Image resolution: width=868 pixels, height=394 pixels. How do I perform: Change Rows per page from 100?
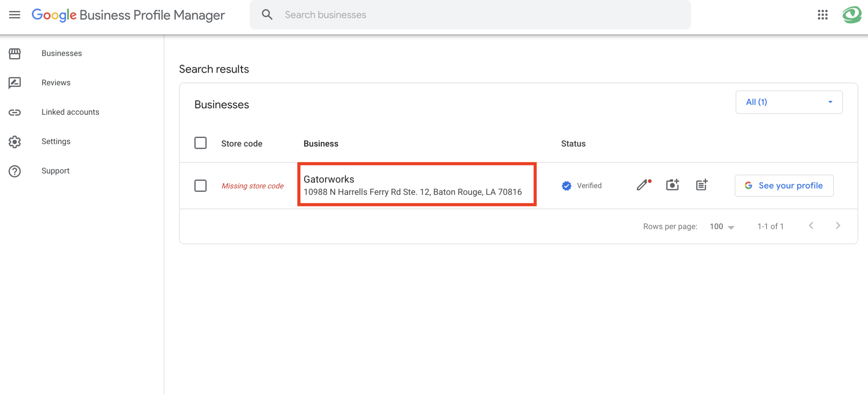point(722,227)
